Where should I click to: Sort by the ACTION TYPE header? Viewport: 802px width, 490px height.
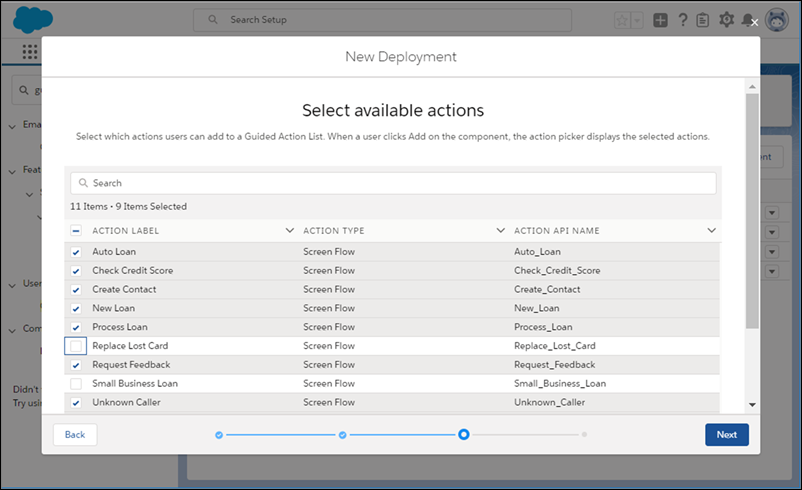[334, 231]
